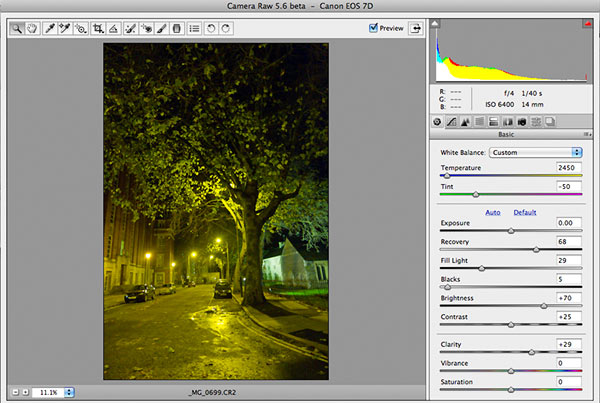
Task: Toggle highlight clipping warning on histogram
Action: pos(588,24)
